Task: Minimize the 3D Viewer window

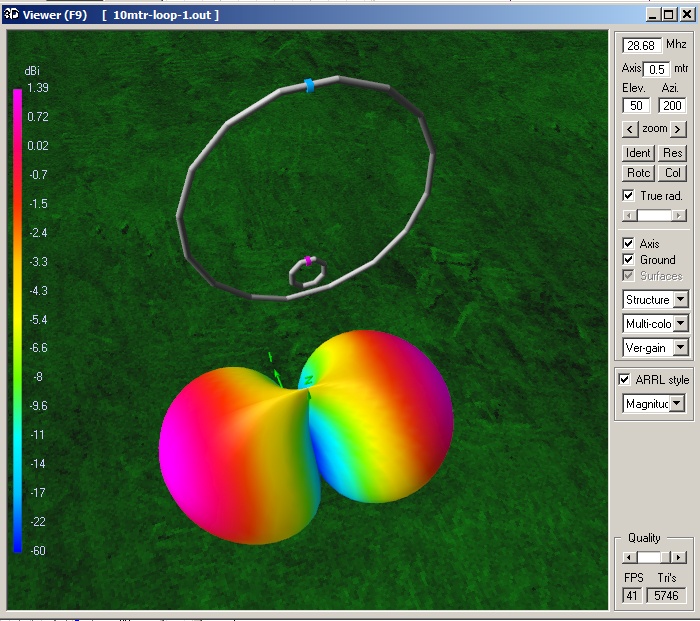Action: [653, 15]
